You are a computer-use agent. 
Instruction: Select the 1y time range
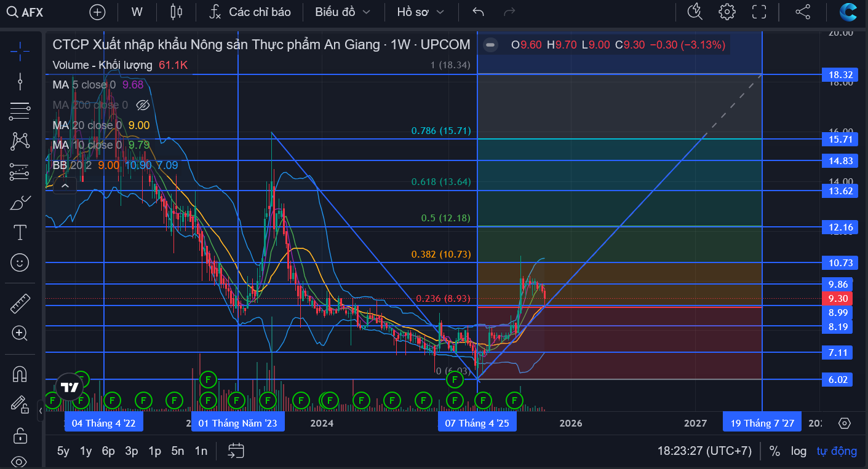(86, 451)
